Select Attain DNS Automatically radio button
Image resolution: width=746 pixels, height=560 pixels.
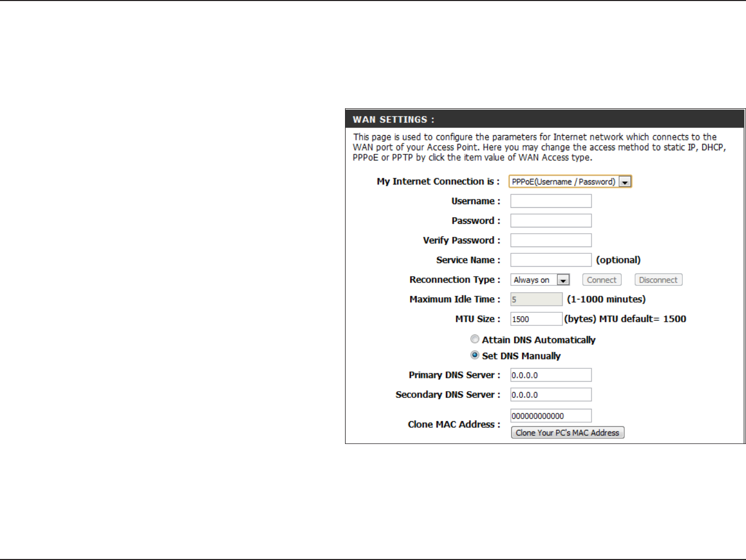click(475, 339)
